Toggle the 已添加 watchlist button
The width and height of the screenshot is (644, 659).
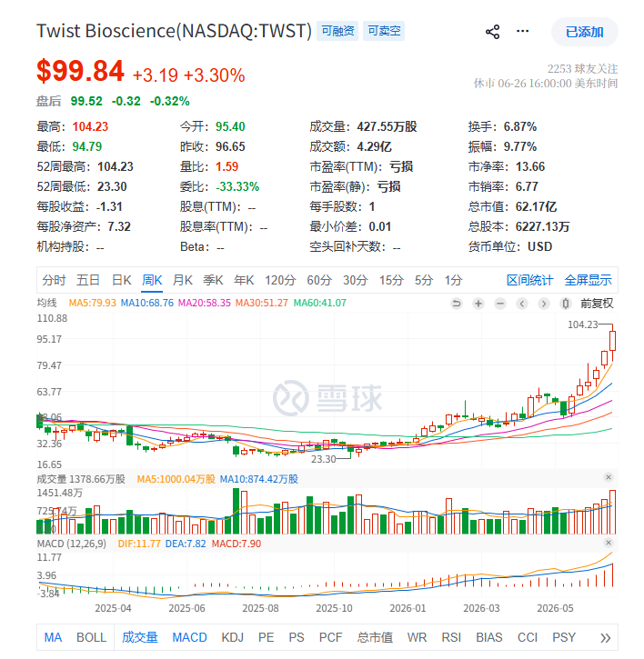[x=584, y=32]
